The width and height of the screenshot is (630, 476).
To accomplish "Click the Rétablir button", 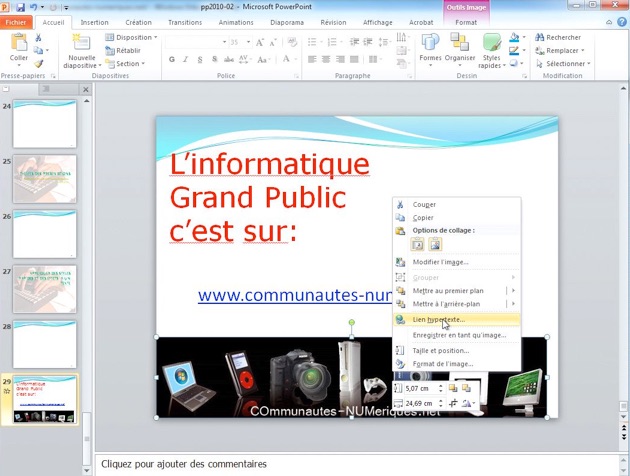I will (x=123, y=51).
